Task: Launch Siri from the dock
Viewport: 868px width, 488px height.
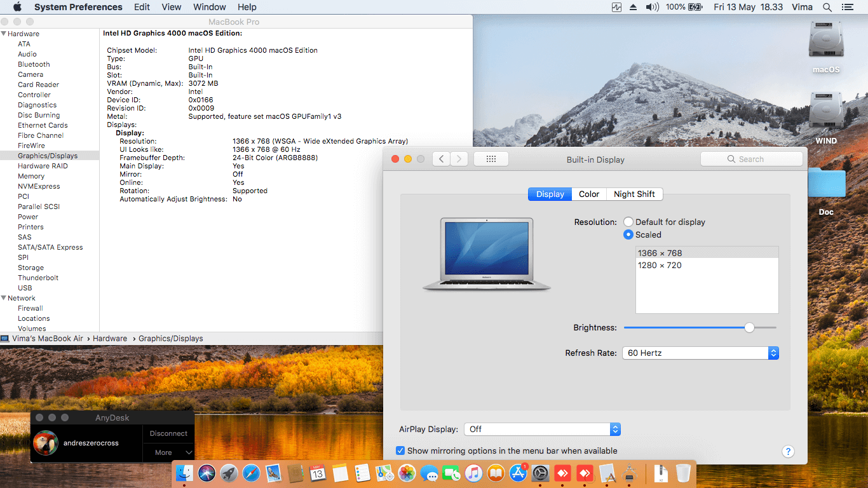Action: click(x=207, y=473)
